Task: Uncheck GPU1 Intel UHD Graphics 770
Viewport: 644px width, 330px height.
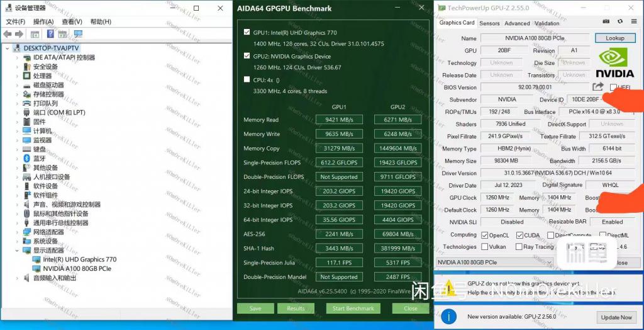Action: pyautogui.click(x=247, y=31)
